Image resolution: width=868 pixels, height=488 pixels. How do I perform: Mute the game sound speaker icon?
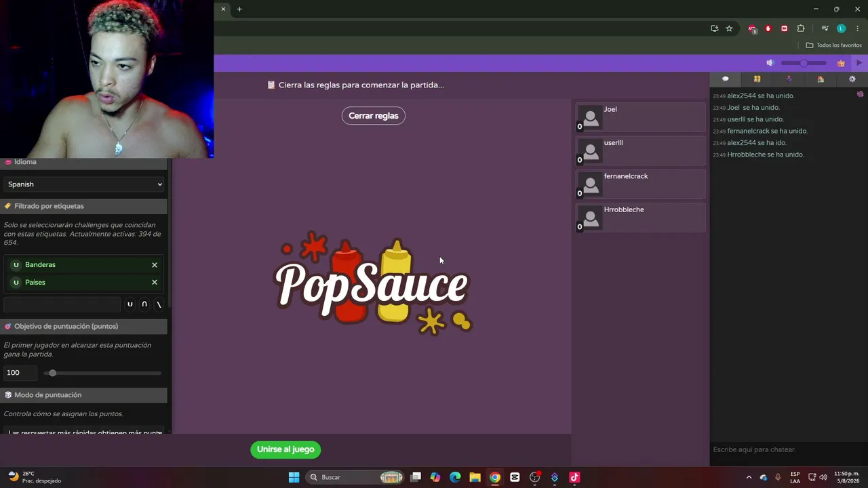[x=770, y=63]
